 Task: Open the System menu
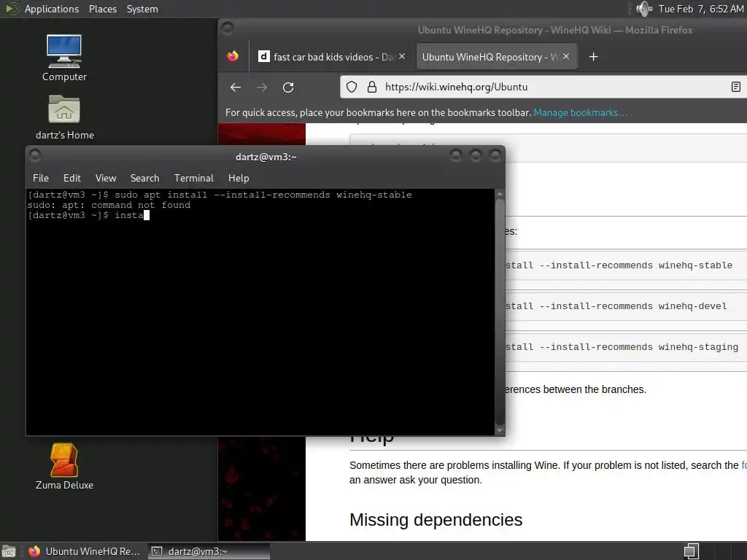click(142, 9)
